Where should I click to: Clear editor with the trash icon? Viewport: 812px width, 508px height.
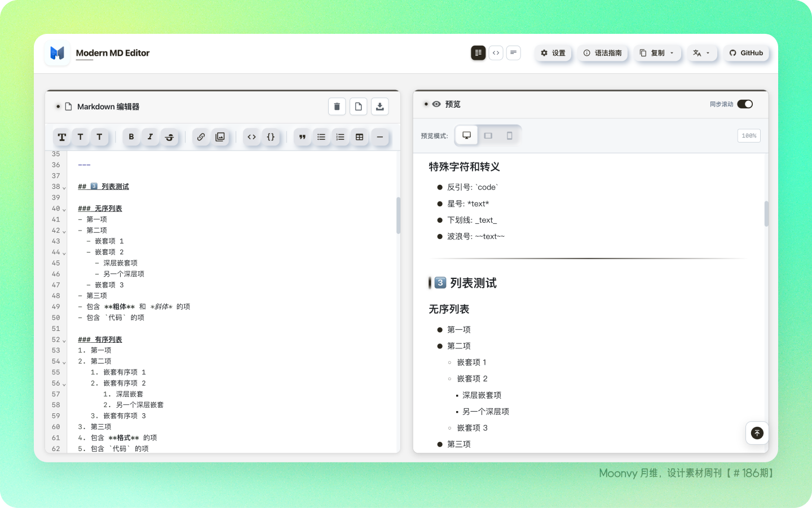click(x=337, y=107)
